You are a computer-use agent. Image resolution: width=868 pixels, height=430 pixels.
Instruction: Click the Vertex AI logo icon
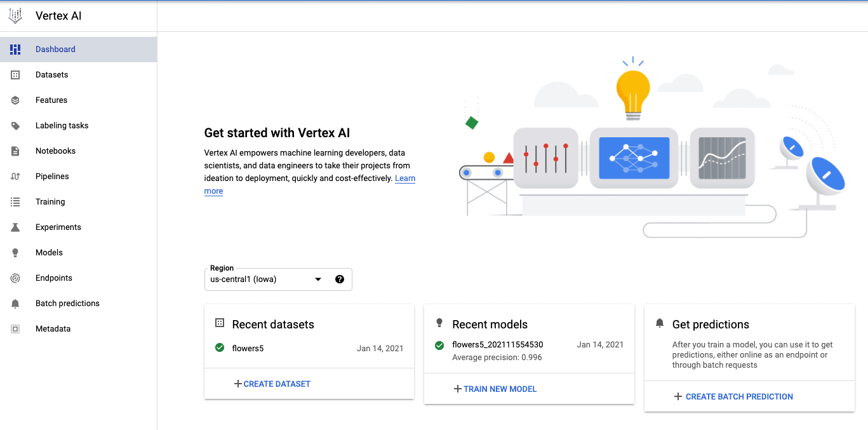[x=15, y=16]
